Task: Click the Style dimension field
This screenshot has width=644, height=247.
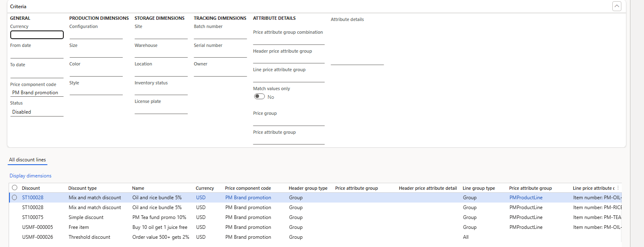Action: pyautogui.click(x=96, y=91)
